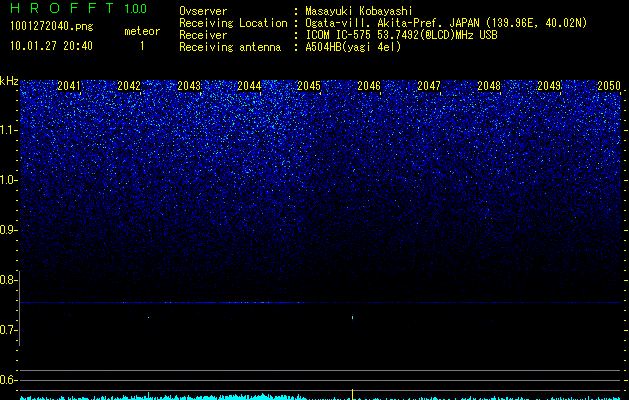Click the 1.1 frequency axis label
Screen dimensions: 629x400
pyautogui.click(x=8, y=130)
